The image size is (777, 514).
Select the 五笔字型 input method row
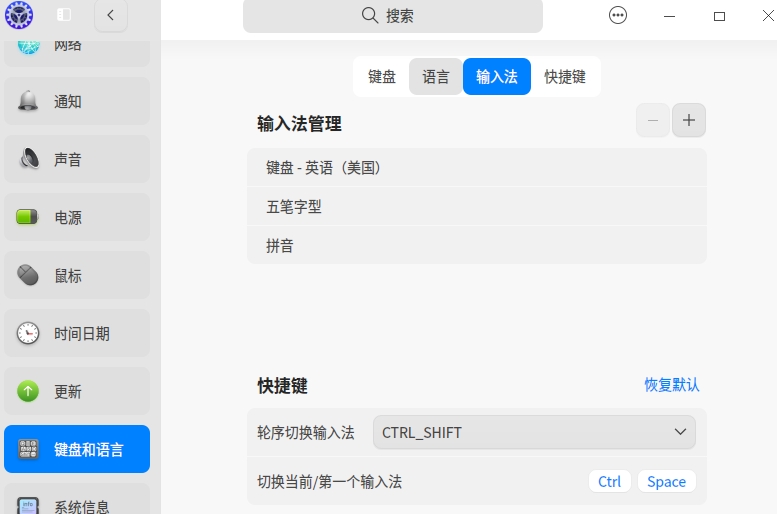click(x=477, y=206)
